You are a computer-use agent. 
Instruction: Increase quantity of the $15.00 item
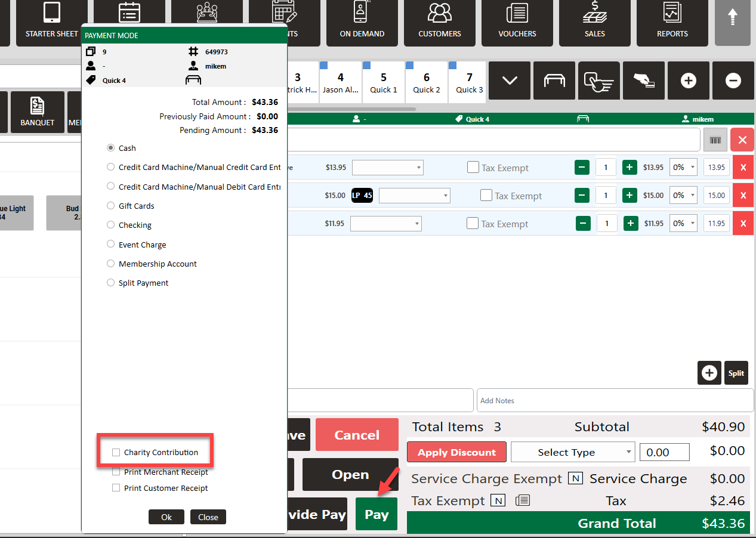[630, 195]
